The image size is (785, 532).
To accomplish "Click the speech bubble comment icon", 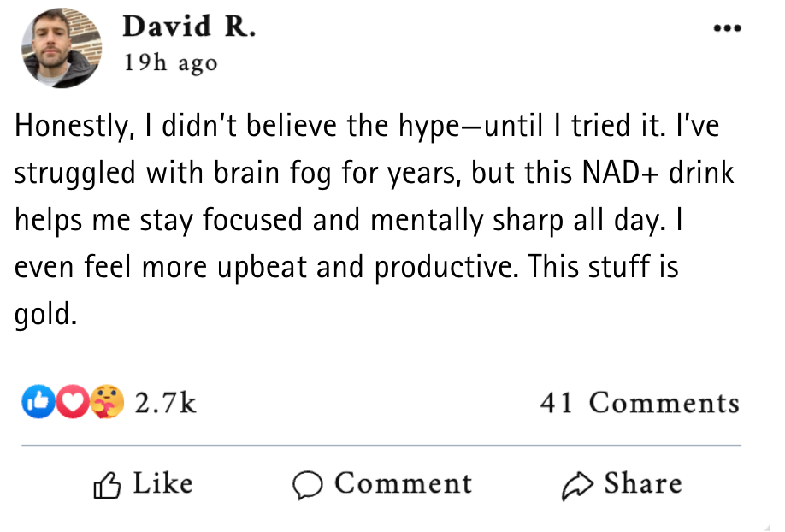I will point(307,485).
